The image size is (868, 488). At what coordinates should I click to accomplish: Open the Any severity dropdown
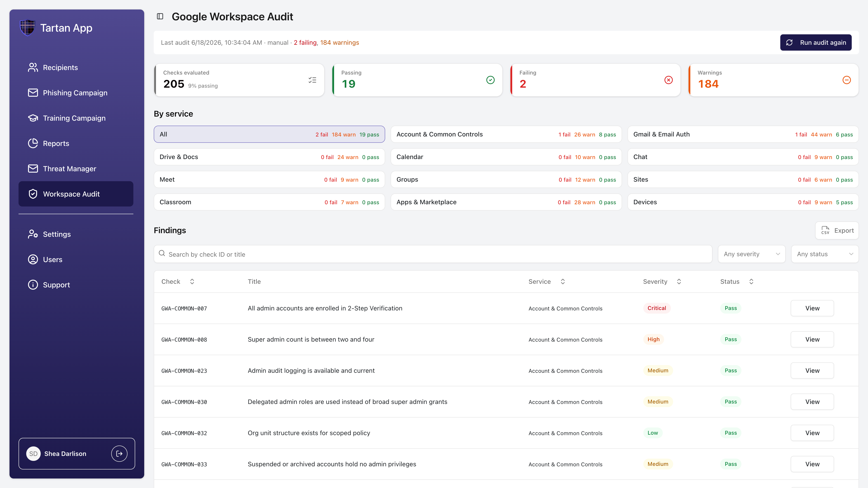[x=751, y=254]
